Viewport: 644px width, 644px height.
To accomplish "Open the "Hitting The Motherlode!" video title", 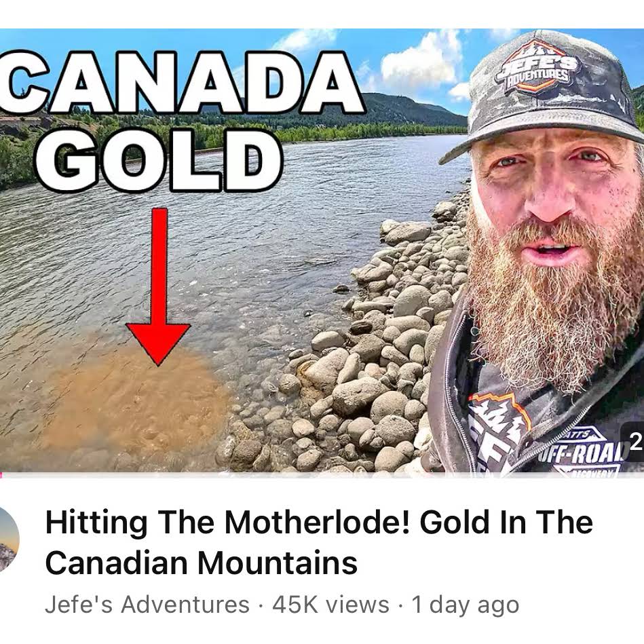I will (x=319, y=542).
